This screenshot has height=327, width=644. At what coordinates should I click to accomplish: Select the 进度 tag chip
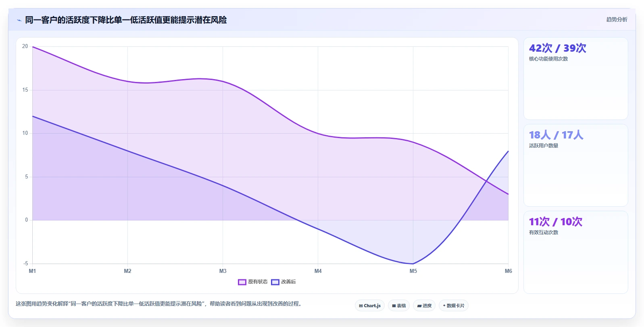click(424, 306)
